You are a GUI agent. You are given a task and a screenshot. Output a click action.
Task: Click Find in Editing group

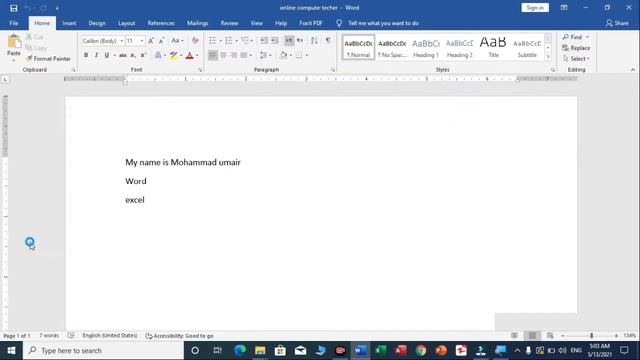[573, 37]
